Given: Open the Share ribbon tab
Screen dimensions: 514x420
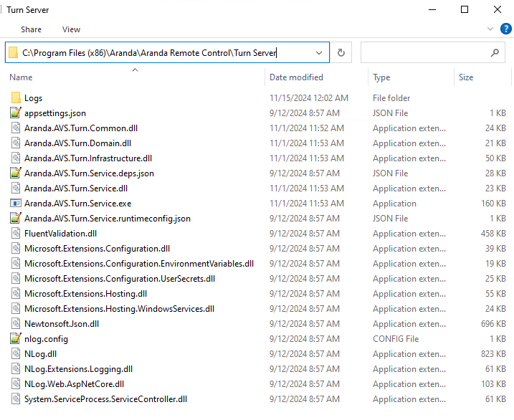Looking at the screenshot, I should 31,29.
